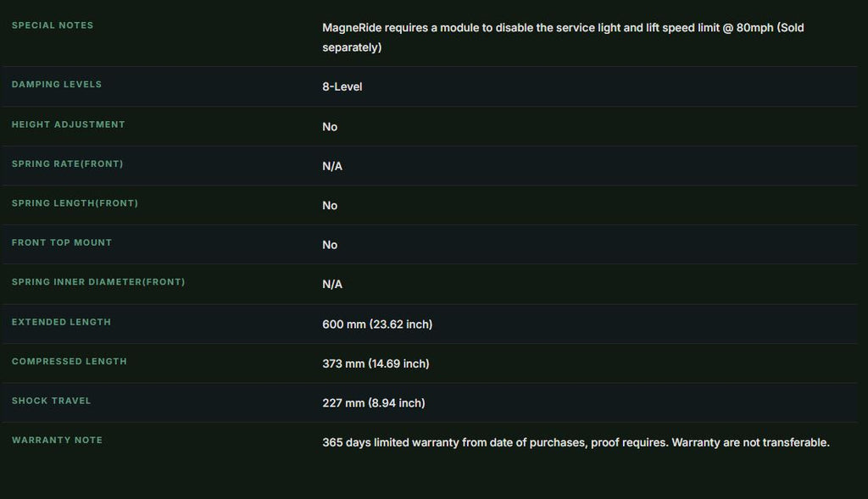Select the 600 mm (23.62 inch) value

point(377,324)
